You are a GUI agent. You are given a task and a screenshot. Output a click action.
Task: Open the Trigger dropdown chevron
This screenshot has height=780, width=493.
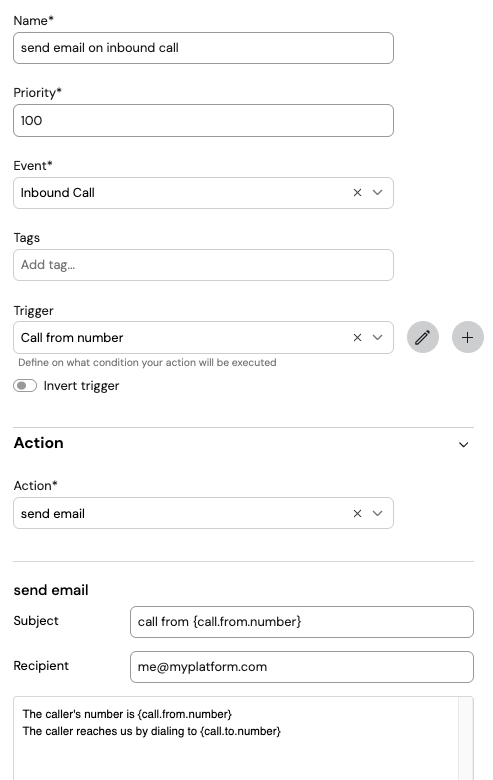378,337
